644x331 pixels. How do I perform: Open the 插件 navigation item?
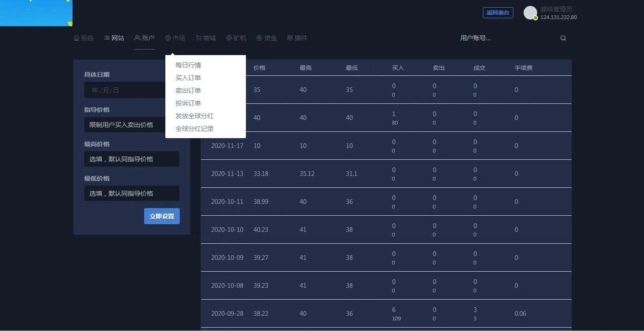click(x=297, y=38)
